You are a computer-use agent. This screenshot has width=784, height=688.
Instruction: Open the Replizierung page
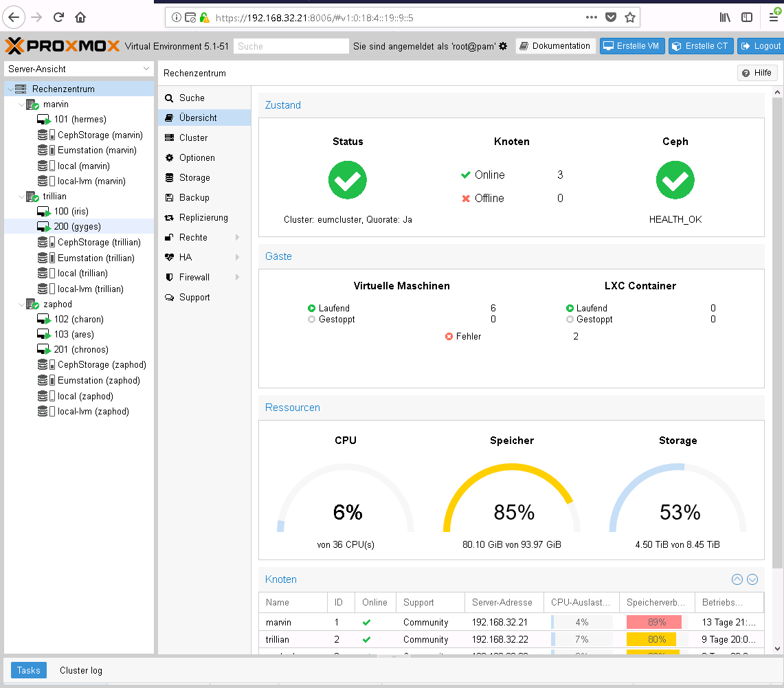[x=205, y=217]
